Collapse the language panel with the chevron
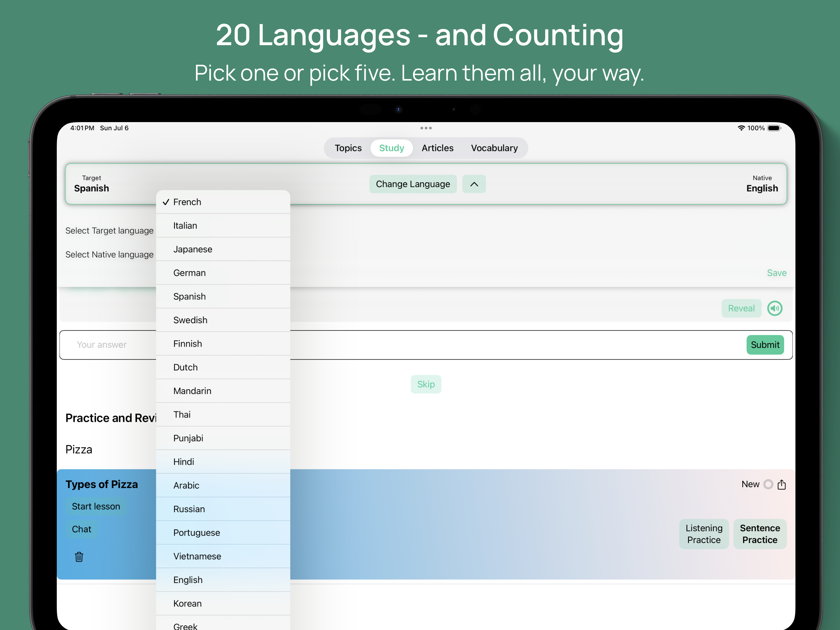 point(473,184)
